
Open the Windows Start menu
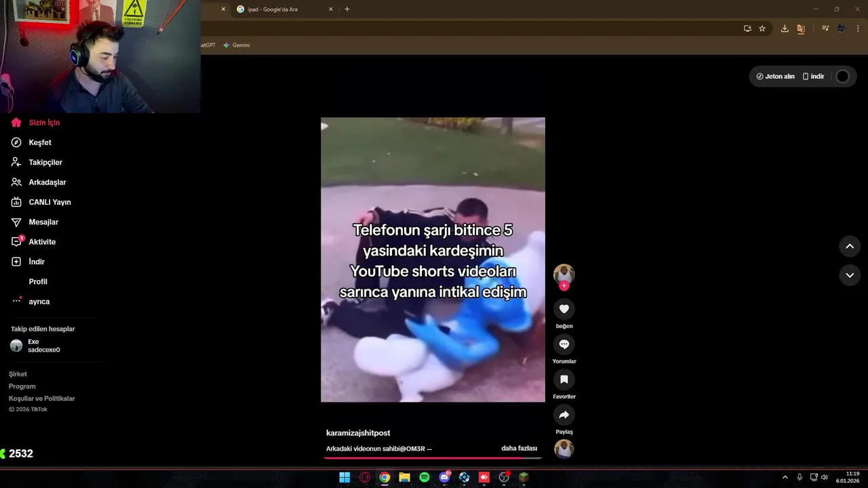[344, 477]
